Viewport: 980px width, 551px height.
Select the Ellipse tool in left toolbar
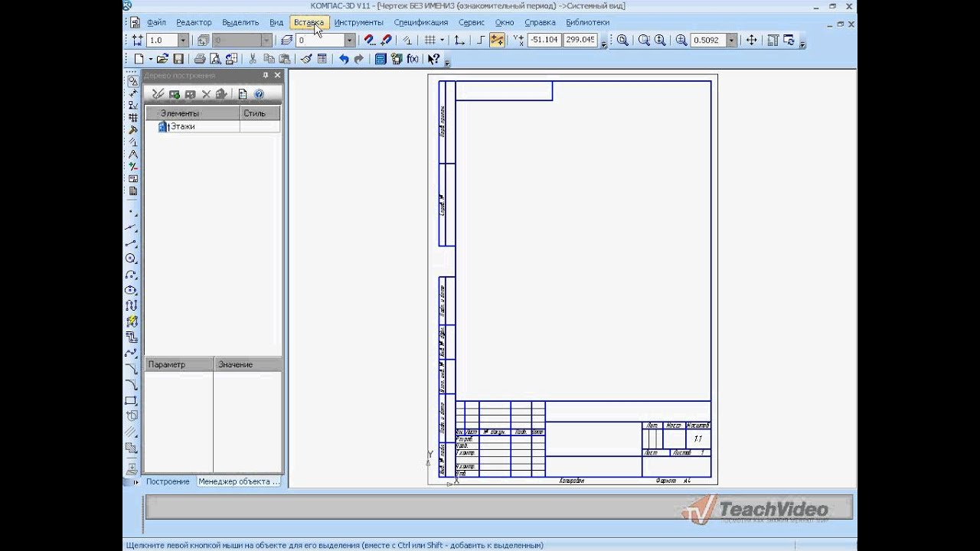(x=132, y=290)
